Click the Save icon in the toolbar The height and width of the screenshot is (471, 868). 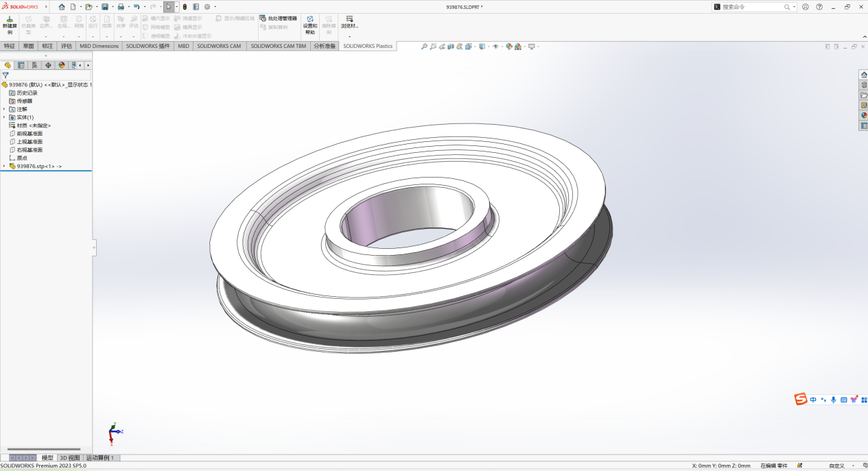coord(105,7)
